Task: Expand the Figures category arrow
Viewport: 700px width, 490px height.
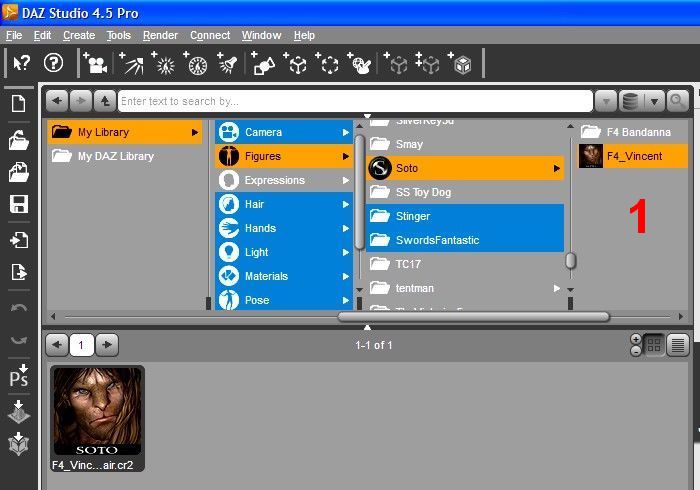Action: pos(346,157)
